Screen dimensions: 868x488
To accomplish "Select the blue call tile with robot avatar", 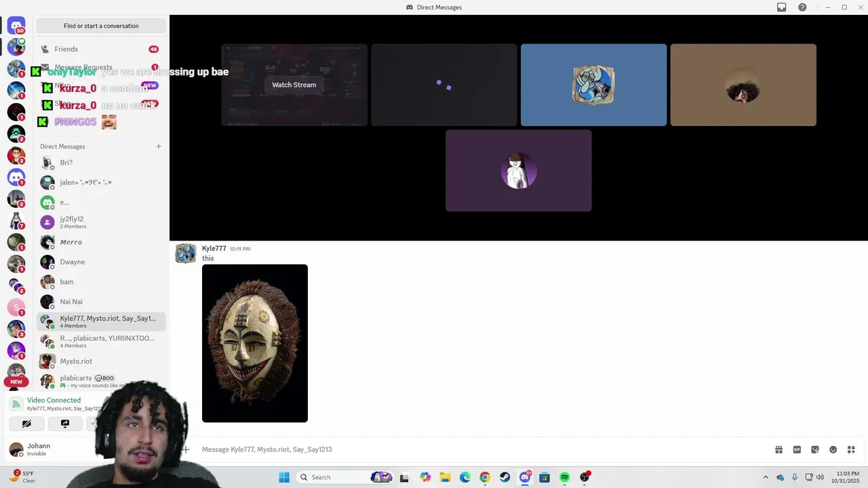I will [593, 85].
